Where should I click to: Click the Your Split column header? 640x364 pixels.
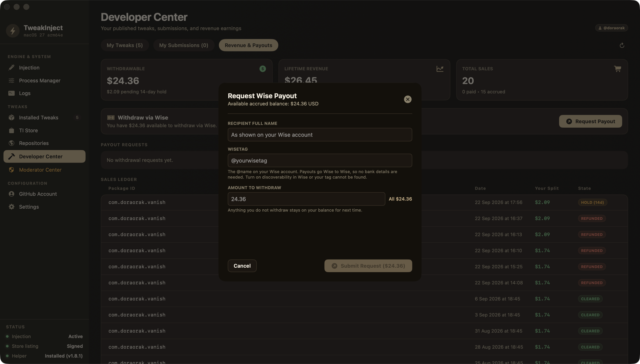547,188
